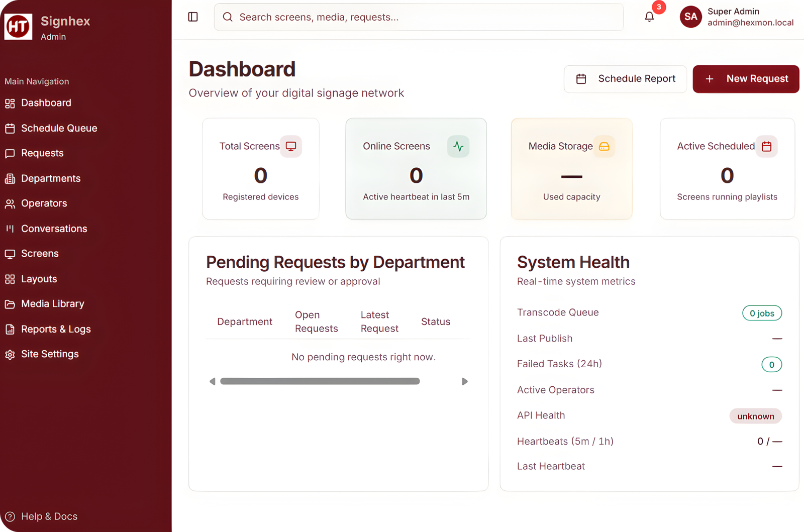The image size is (804, 532).
Task: Toggle the sidebar collapse icon
Action: pos(193,17)
